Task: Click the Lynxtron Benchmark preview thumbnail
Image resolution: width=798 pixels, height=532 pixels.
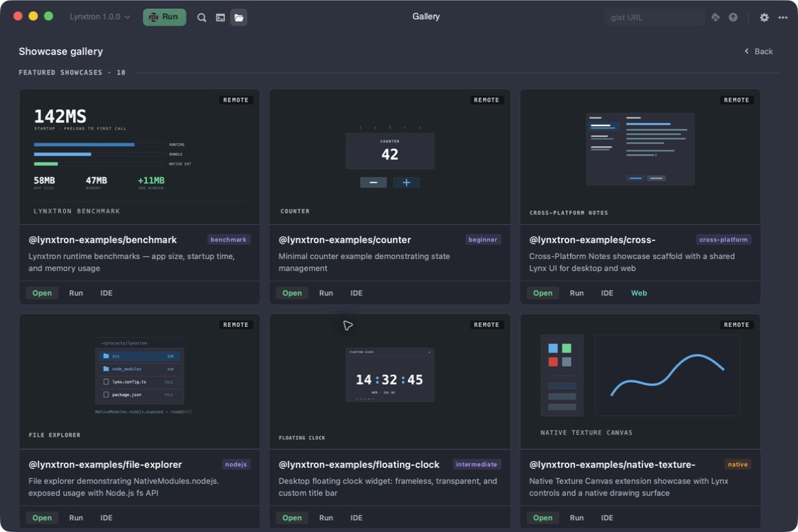Action: pyautogui.click(x=139, y=157)
